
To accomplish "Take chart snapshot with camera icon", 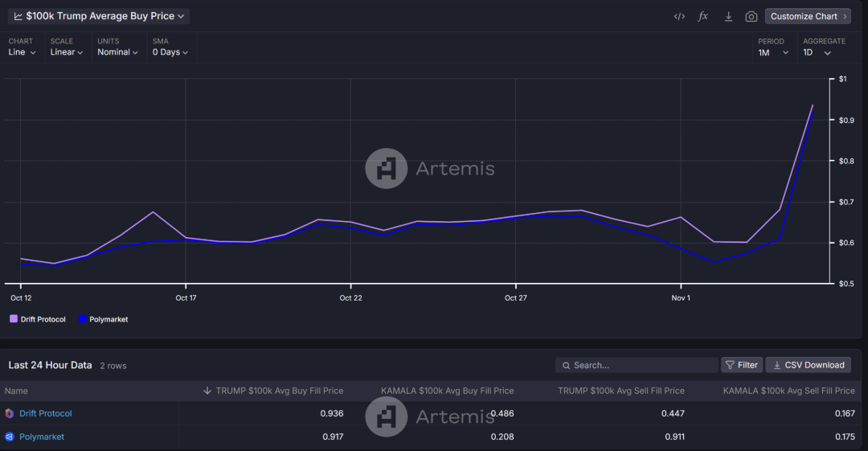I will coord(751,17).
